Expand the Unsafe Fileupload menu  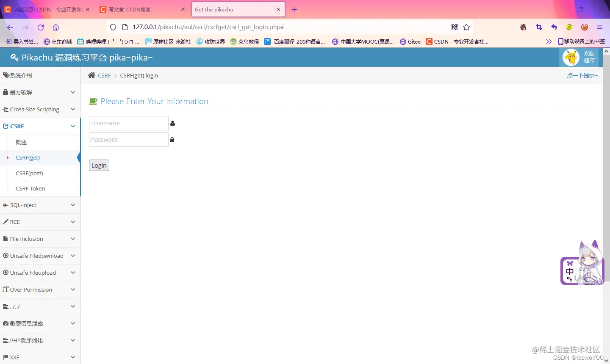[40, 273]
